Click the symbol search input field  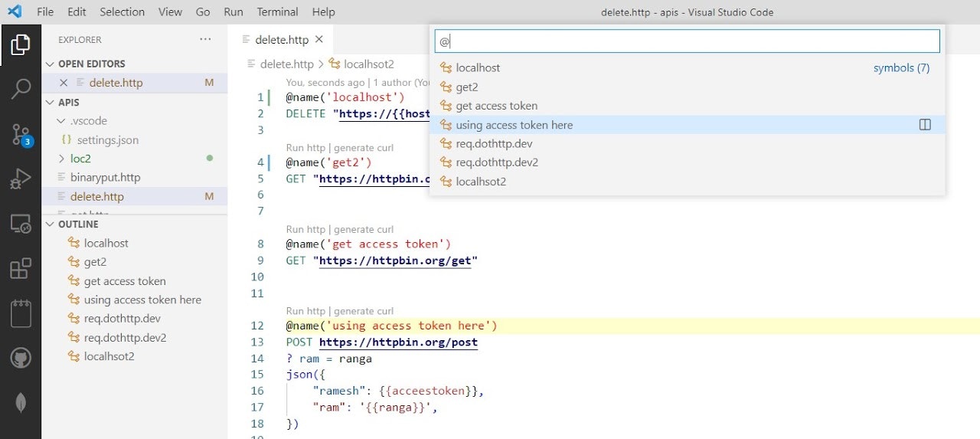tap(687, 41)
